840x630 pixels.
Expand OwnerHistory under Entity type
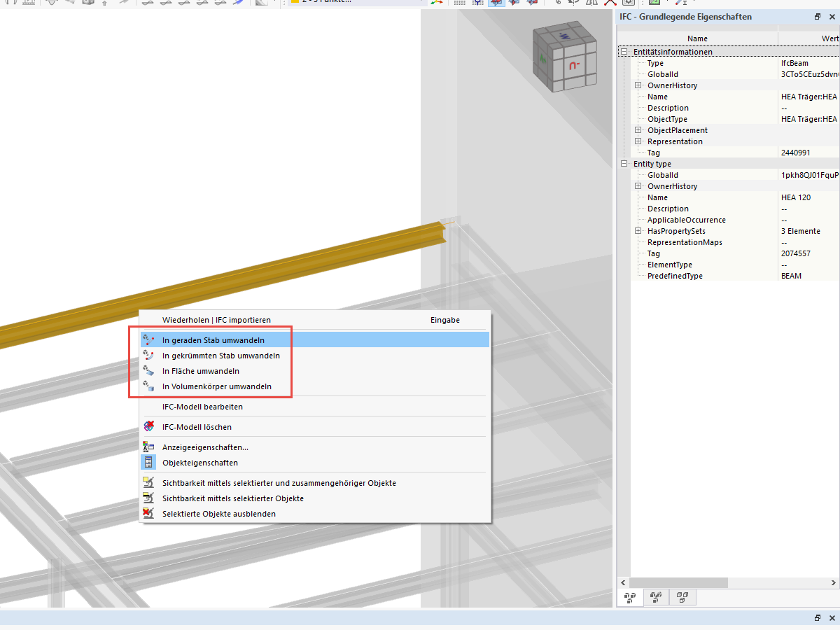tap(638, 186)
